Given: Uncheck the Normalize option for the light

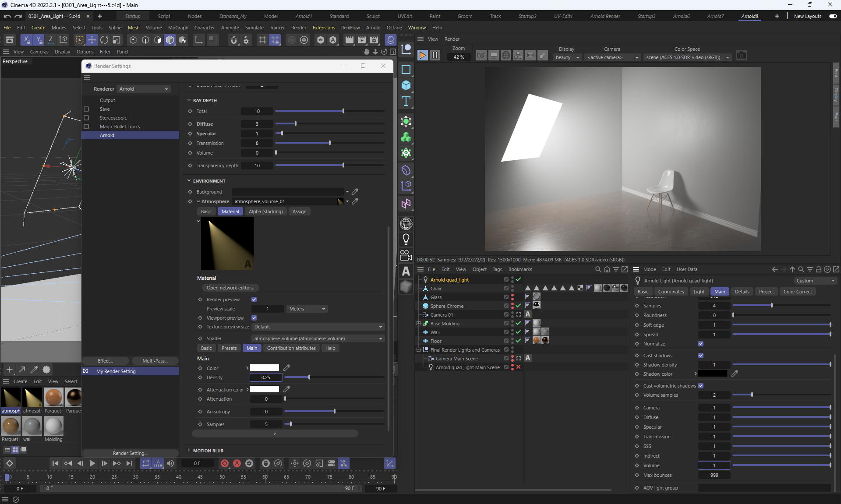Looking at the screenshot, I should [701, 344].
